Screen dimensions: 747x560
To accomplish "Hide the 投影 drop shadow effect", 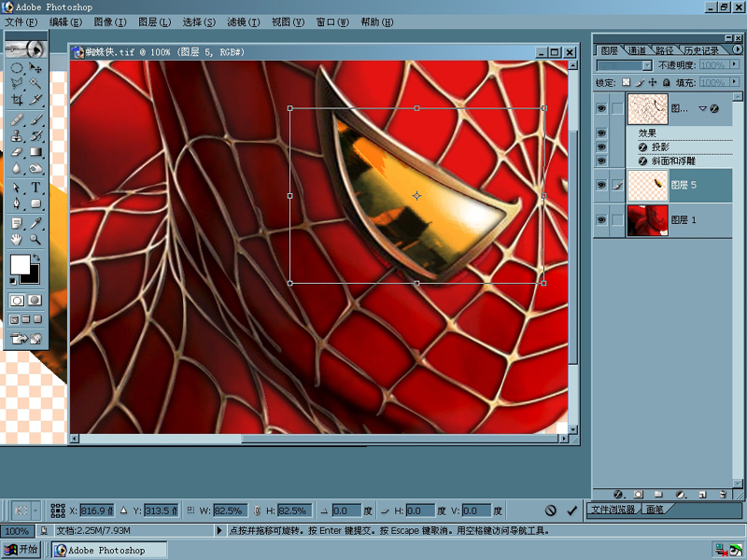I will tap(601, 147).
